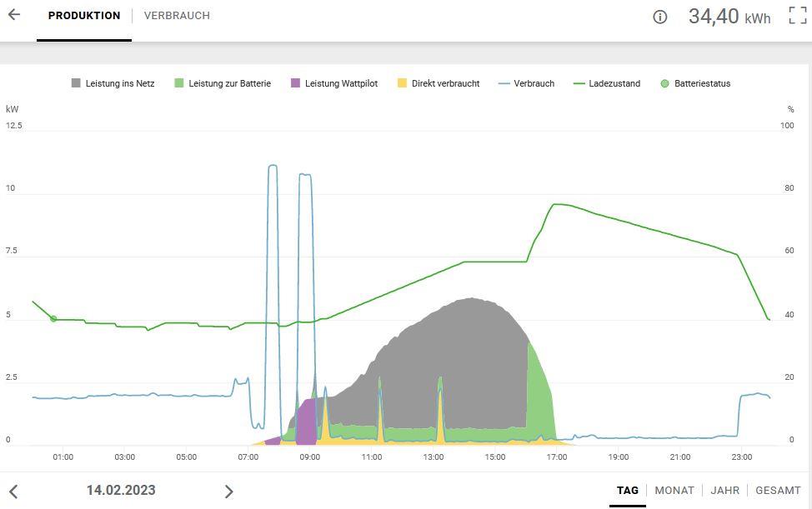Click the 34,40 kWh total value
The height and width of the screenshot is (509, 812).
pyautogui.click(x=729, y=17)
